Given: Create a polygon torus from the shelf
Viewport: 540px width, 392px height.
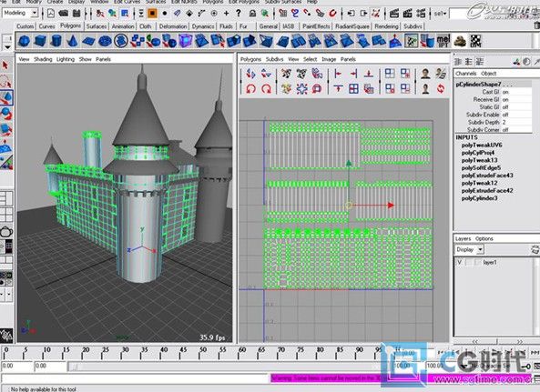Looking at the screenshot, I should point(105,41).
